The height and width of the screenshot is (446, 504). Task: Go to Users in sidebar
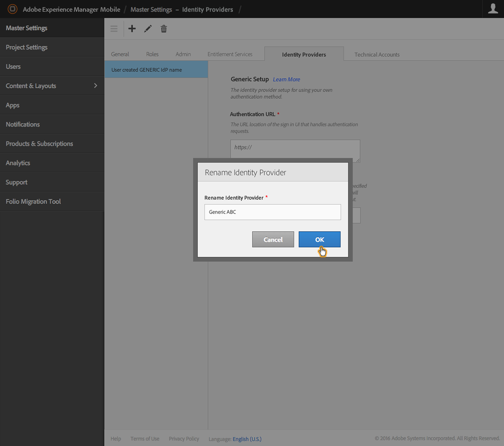point(52,66)
